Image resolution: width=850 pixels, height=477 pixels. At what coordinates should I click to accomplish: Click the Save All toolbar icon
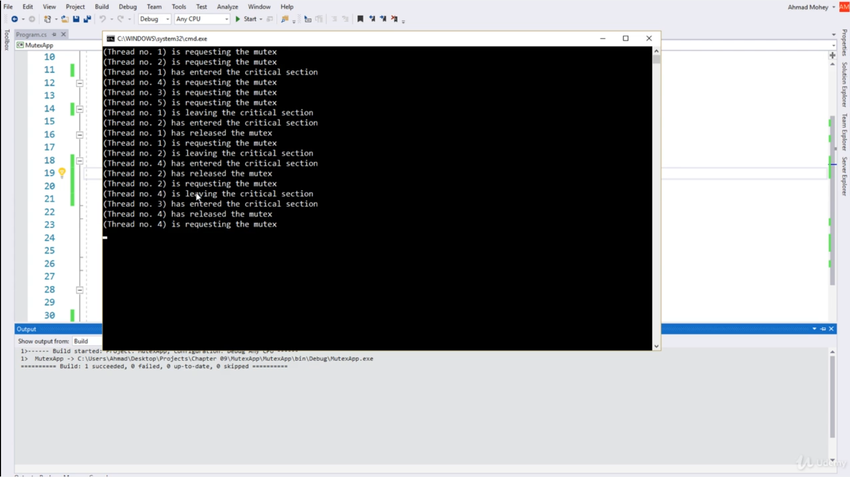[x=87, y=19]
